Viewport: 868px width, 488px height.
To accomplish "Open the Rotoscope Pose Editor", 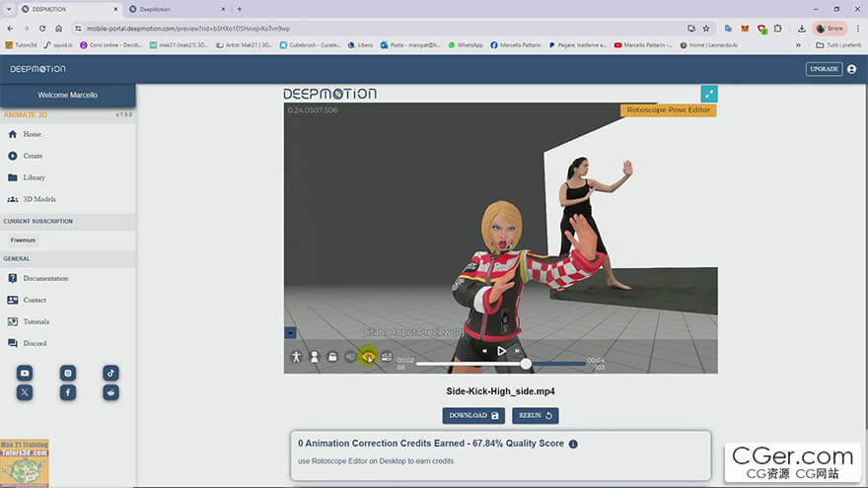I will [668, 110].
